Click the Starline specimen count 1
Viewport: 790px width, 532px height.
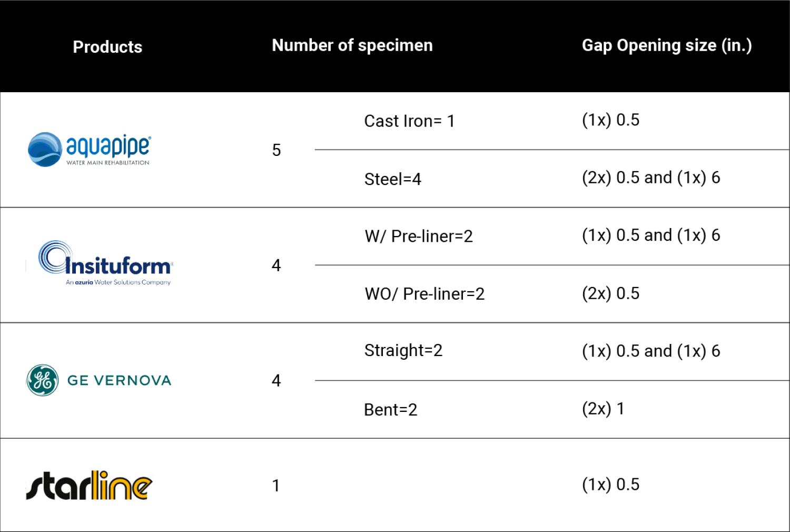[x=276, y=486]
